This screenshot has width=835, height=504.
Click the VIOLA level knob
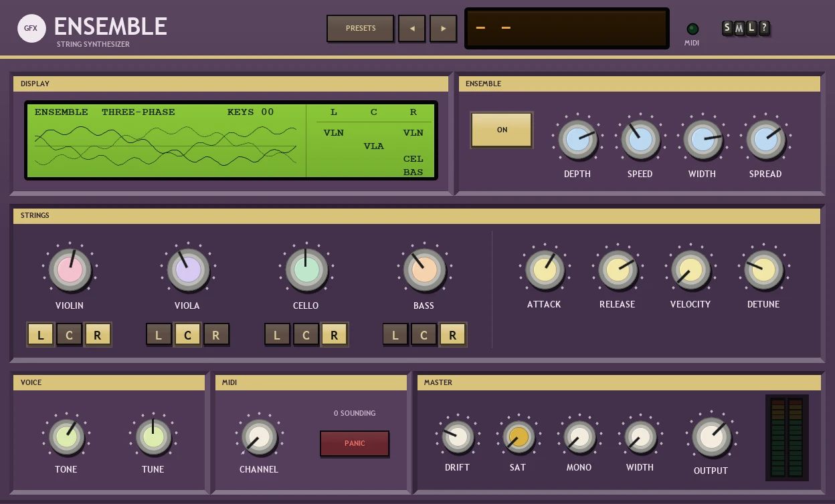click(x=188, y=270)
